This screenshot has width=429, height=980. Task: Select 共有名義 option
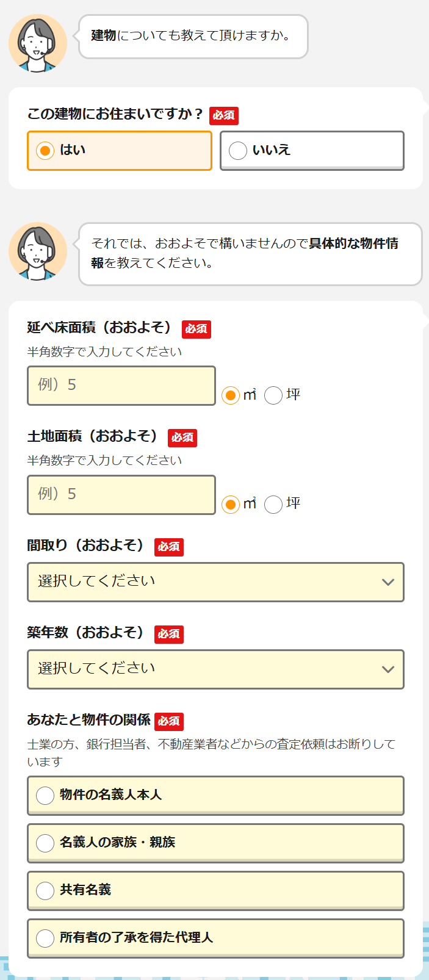[215, 890]
